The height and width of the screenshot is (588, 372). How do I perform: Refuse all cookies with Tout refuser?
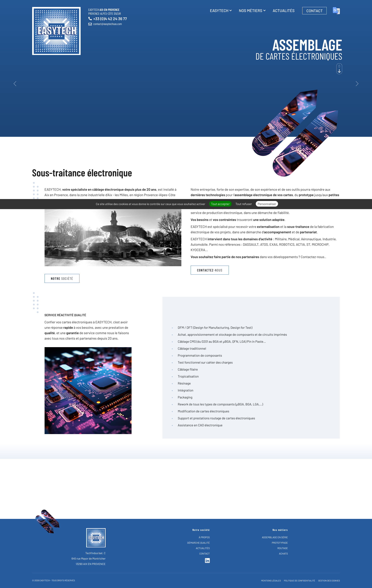click(x=243, y=204)
